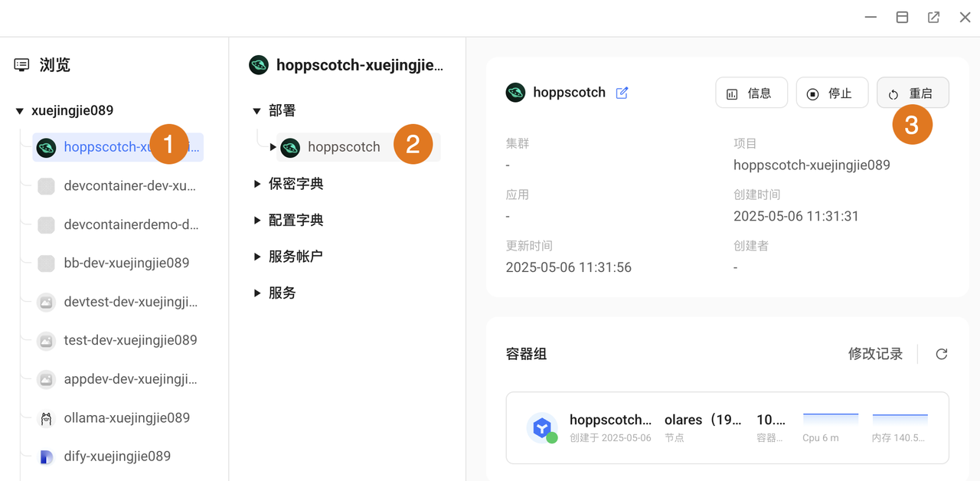Click the hoppscotch project icon in sidebar
Screen dimensions: 980x481
pyautogui.click(x=46, y=148)
